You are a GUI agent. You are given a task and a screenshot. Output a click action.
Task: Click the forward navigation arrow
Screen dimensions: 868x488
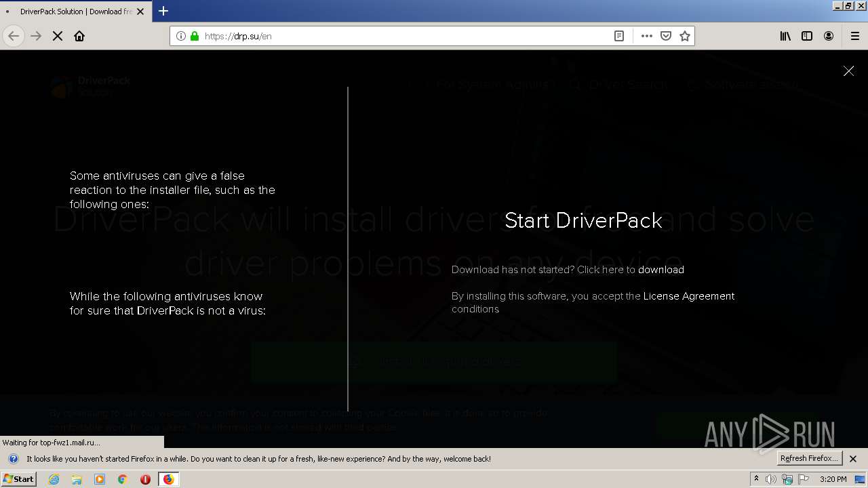pyautogui.click(x=36, y=36)
